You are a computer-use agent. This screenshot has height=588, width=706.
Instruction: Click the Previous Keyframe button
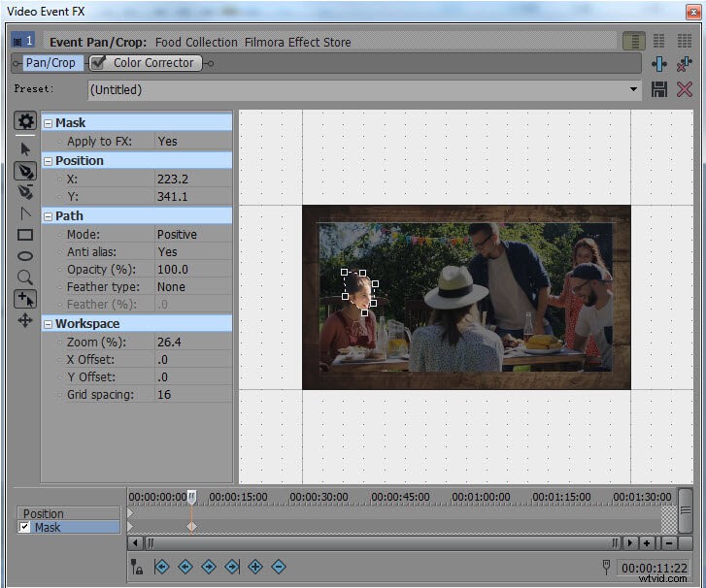coord(185,567)
